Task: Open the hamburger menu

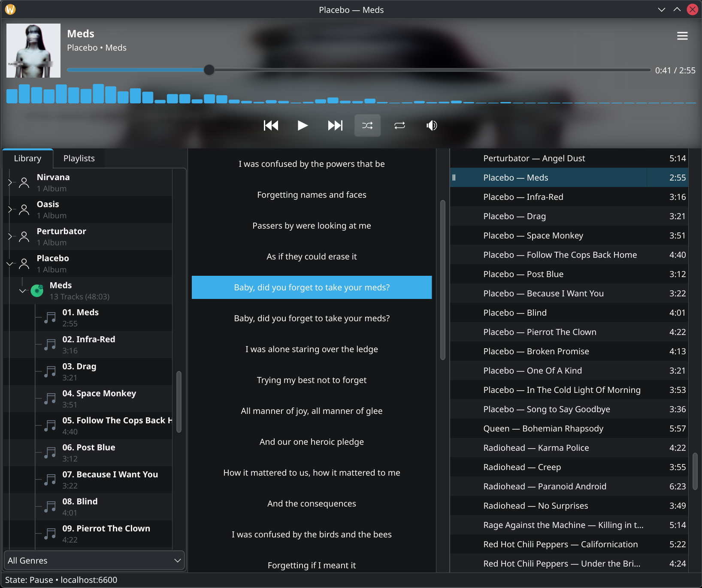Action: tap(682, 36)
